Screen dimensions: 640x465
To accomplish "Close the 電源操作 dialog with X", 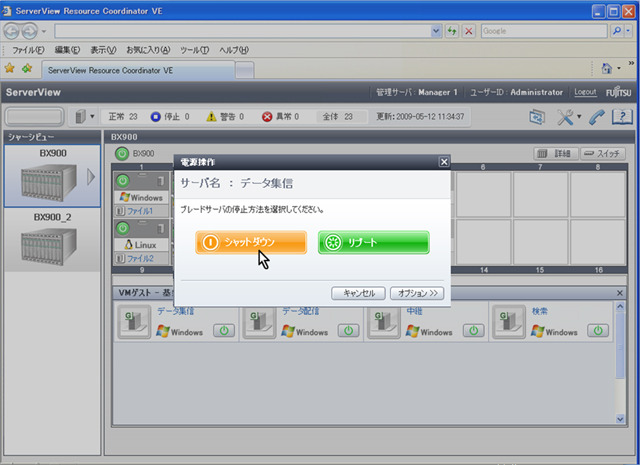I will (x=444, y=162).
